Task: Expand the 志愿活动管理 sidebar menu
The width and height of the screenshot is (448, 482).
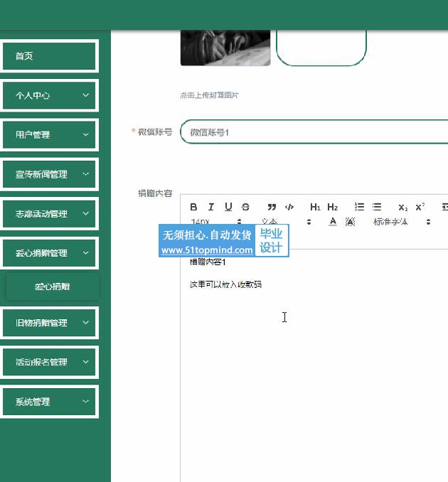Action: point(49,214)
